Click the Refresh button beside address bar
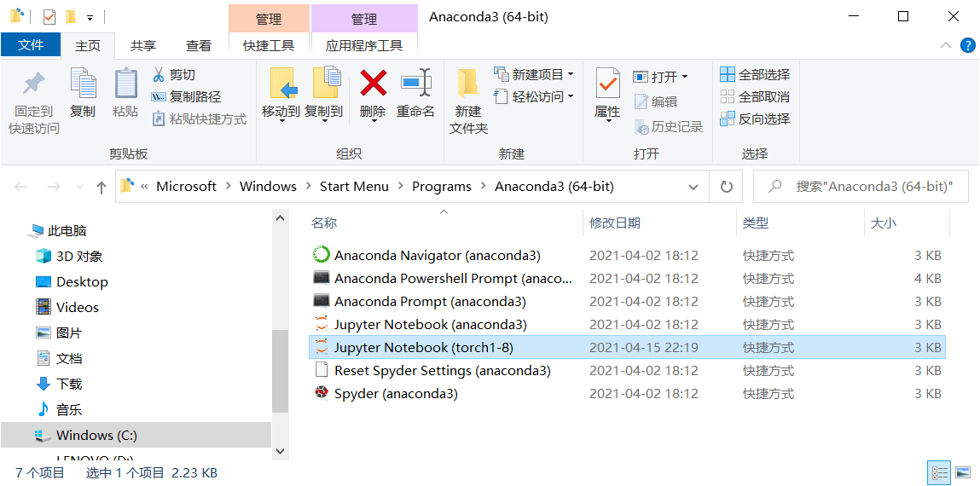The width and height of the screenshot is (980, 486). point(726,186)
